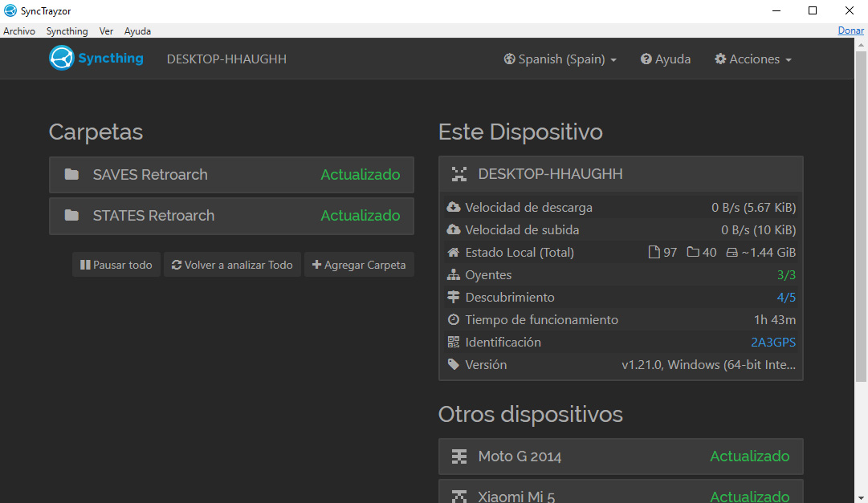Screen dimensions: 868x503
Task: Click the DESKTOP-HHAUGHH navbar title
Action: (226, 59)
